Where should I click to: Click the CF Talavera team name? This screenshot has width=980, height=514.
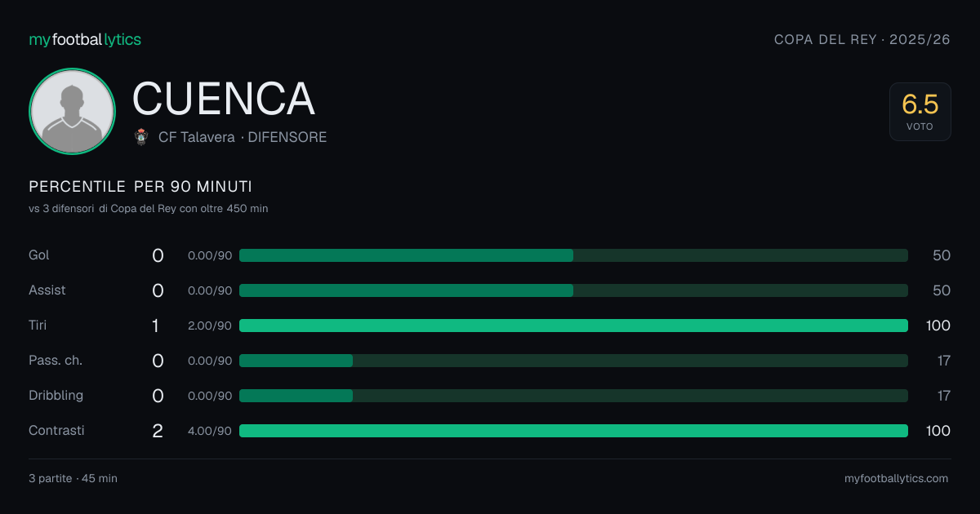coord(197,137)
